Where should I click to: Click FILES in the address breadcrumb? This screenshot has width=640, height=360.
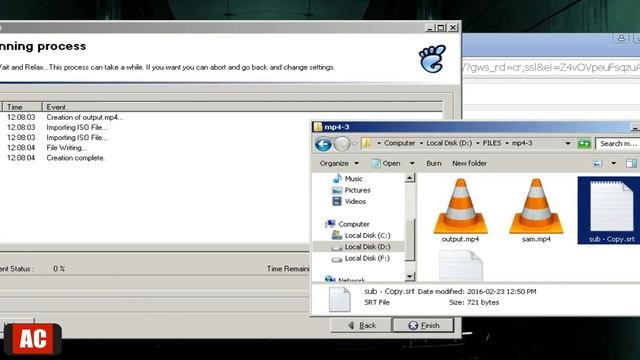492,143
